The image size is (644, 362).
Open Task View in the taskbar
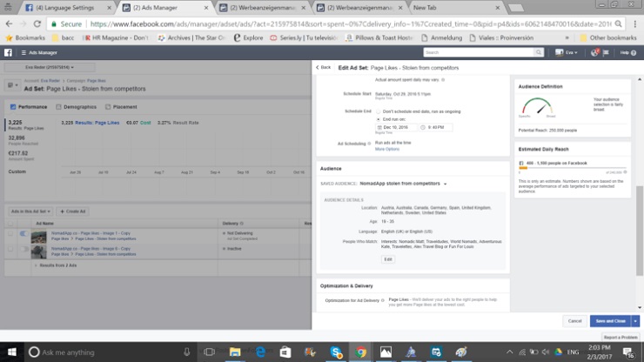(x=210, y=352)
